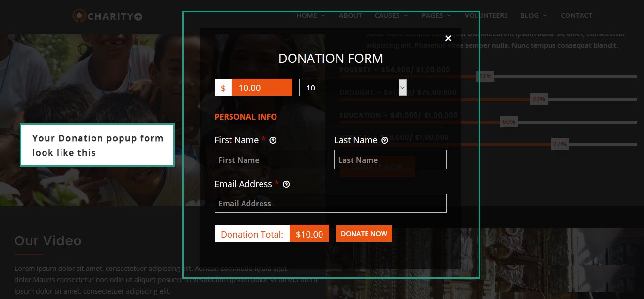644x299 pixels.
Task: Open the About page
Action: pos(350,15)
